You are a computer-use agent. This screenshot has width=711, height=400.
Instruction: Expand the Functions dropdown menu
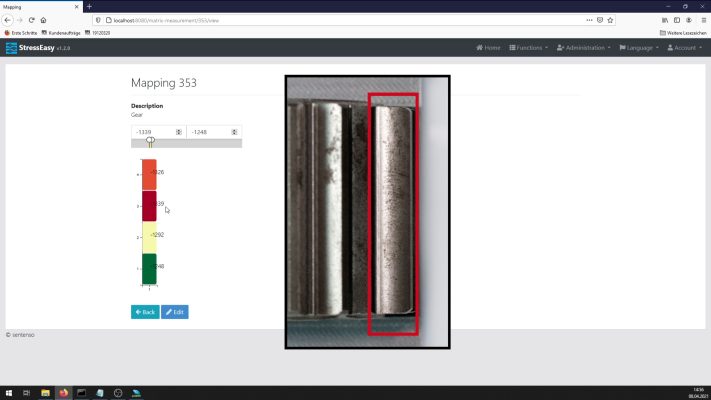click(x=528, y=48)
